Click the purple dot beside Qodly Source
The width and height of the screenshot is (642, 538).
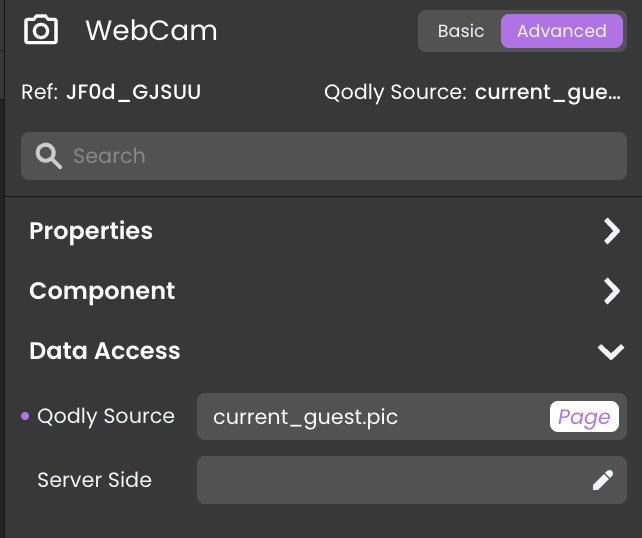coord(25,416)
